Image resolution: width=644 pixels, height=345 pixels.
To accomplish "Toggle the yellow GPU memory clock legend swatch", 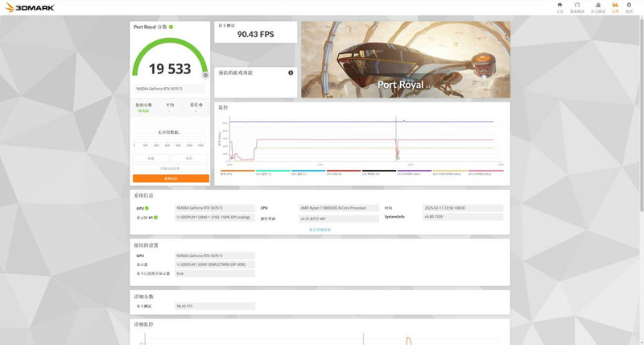I will (450, 171).
